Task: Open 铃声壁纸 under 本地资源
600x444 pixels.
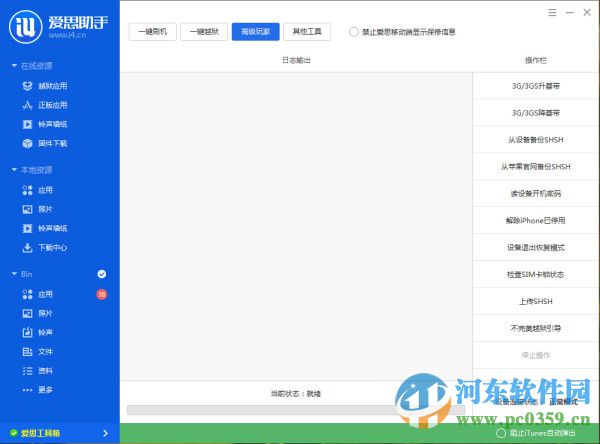Action: point(45,228)
